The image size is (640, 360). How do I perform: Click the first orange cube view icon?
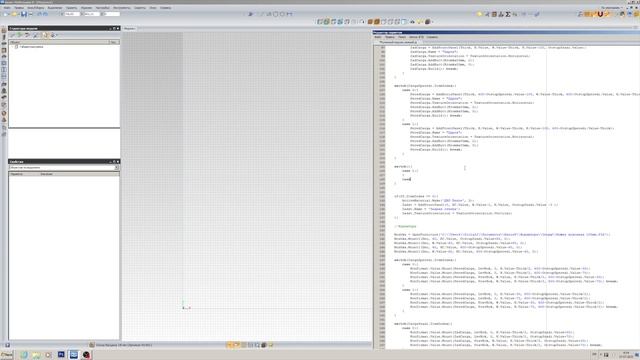coord(370,22)
